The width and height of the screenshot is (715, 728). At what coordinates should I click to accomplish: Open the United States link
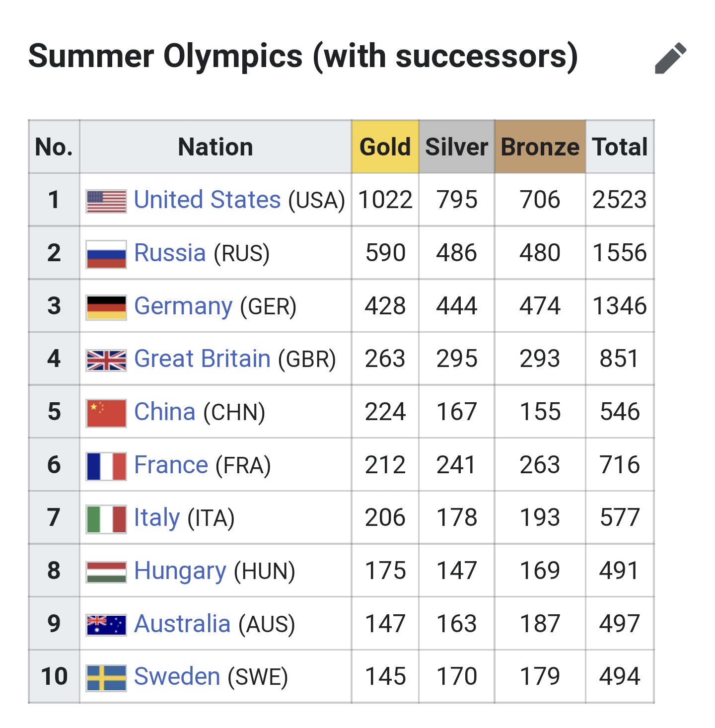pyautogui.click(x=207, y=200)
